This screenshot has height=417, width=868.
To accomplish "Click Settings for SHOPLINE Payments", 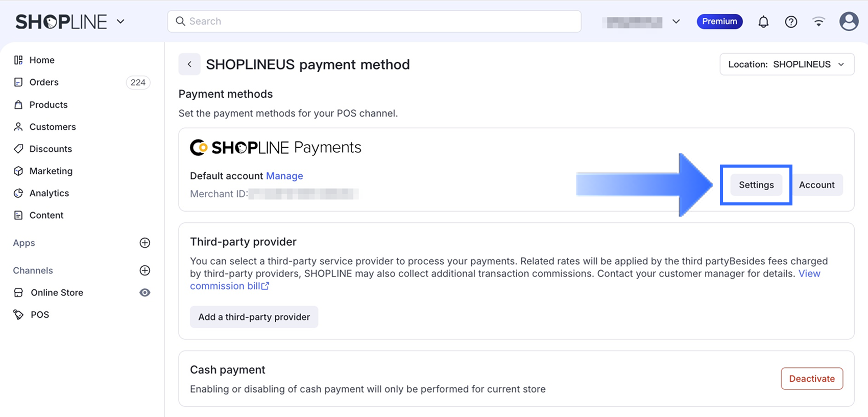I will pos(756,185).
